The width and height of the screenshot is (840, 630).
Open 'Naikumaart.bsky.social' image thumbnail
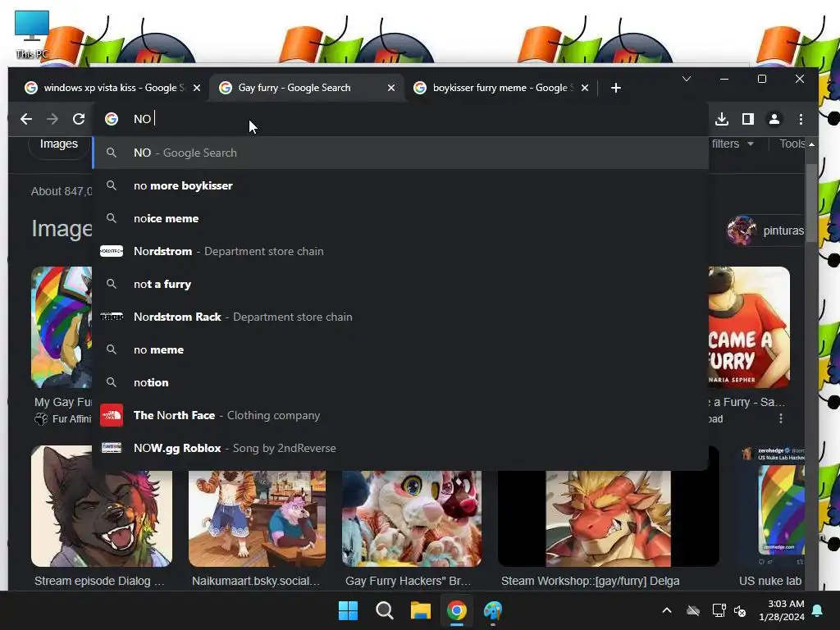coord(257,518)
